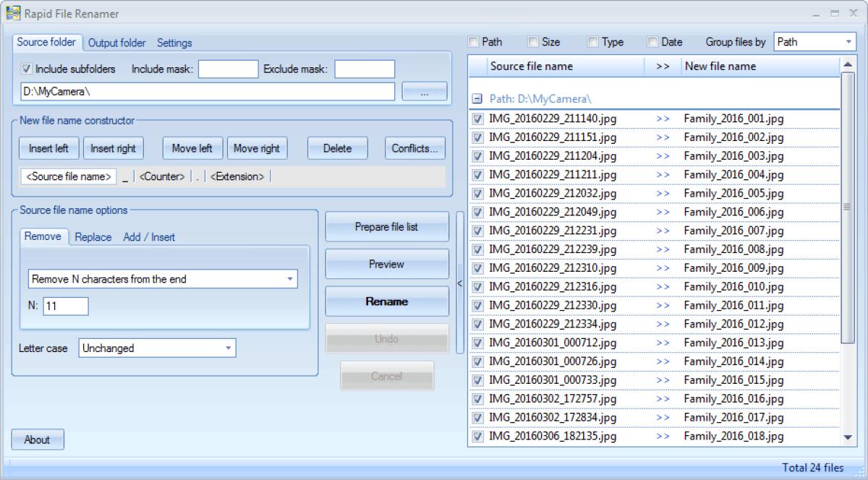
Task: Uncheck the IMG_20160301_000712.jpg file
Action: tap(479, 343)
